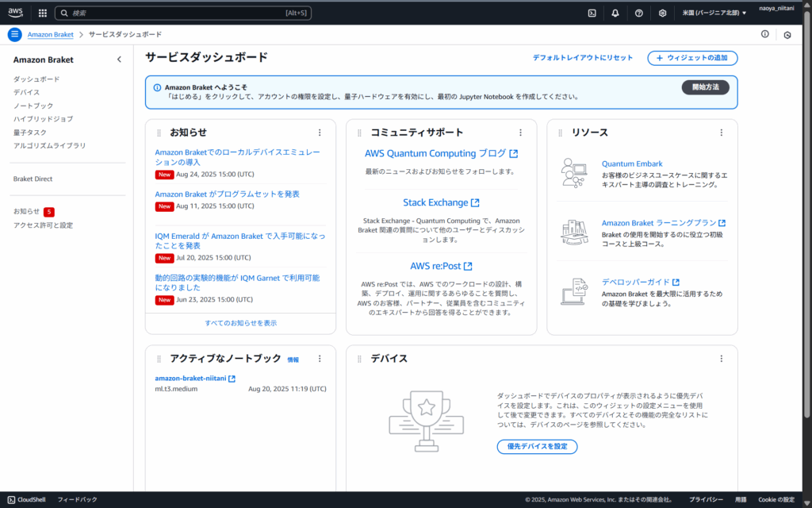The width and height of the screenshot is (812, 508).
Task: Focus the top 検索 search field
Action: click(183, 13)
